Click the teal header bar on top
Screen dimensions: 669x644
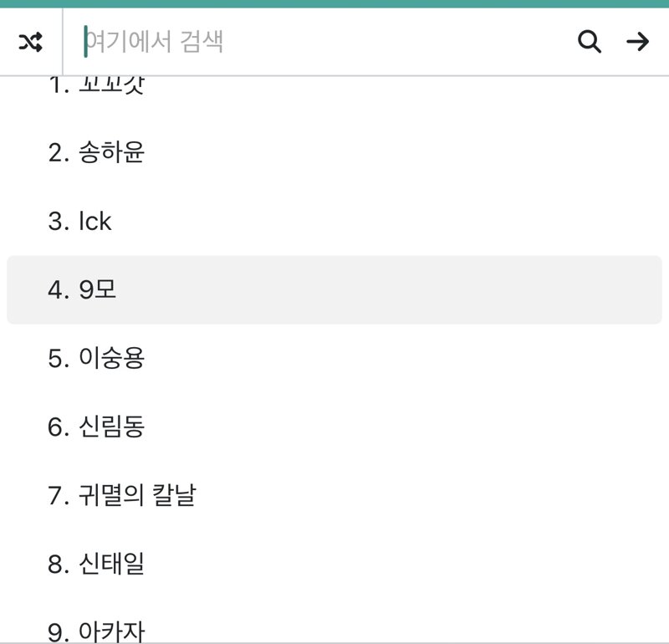(334, 4)
